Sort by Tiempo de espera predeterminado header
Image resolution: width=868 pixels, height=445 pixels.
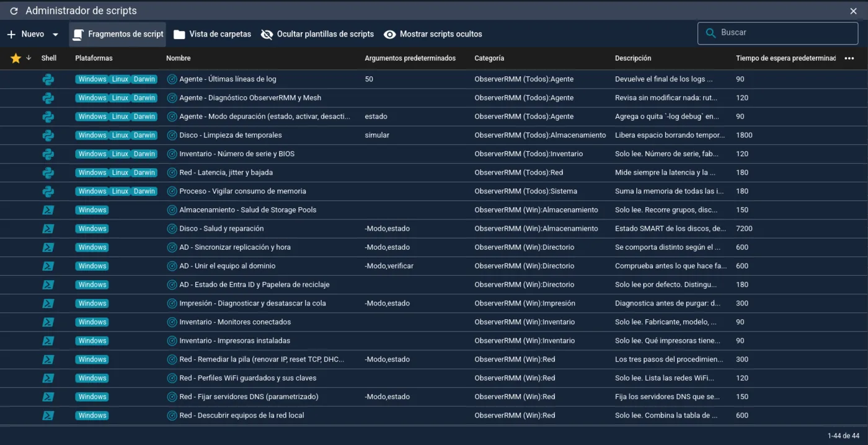coord(786,58)
